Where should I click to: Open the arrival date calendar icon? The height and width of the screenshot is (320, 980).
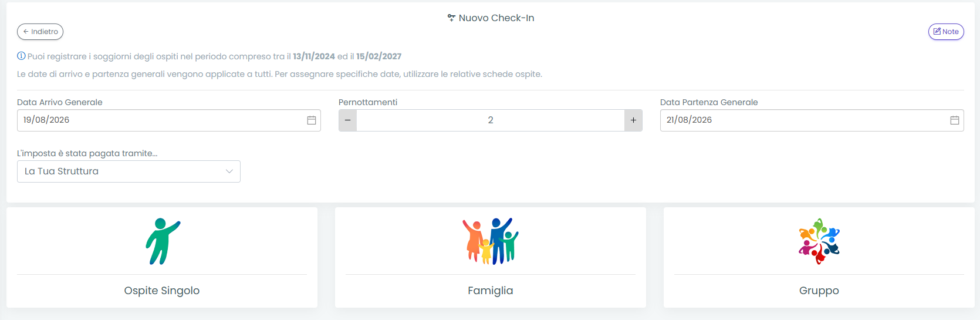click(312, 120)
